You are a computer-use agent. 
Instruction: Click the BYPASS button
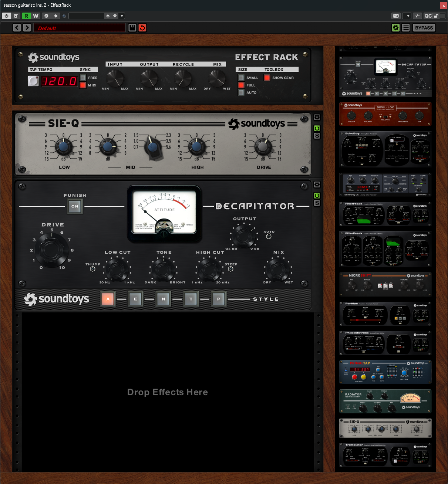point(424,28)
